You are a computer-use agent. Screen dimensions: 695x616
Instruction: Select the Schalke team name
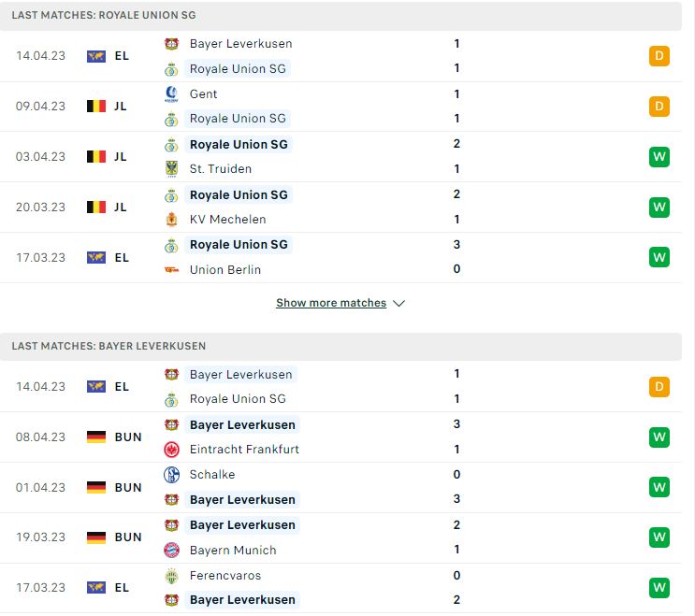click(212, 475)
